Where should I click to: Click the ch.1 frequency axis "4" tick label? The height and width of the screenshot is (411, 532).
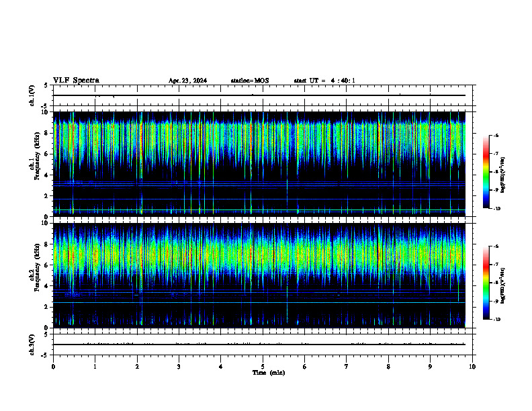(x=47, y=175)
